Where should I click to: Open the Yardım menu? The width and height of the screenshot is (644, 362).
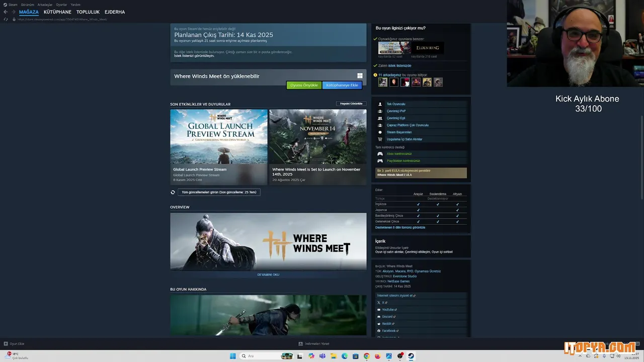click(x=75, y=5)
